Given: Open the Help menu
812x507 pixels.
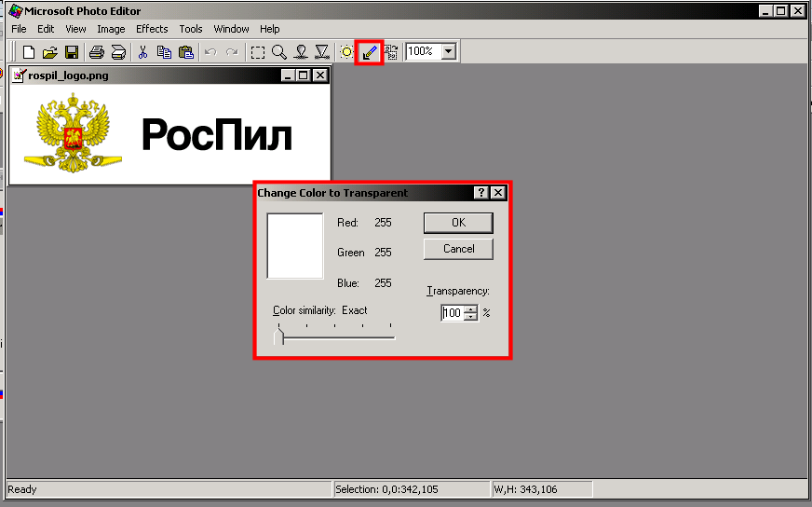Looking at the screenshot, I should tap(270, 29).
